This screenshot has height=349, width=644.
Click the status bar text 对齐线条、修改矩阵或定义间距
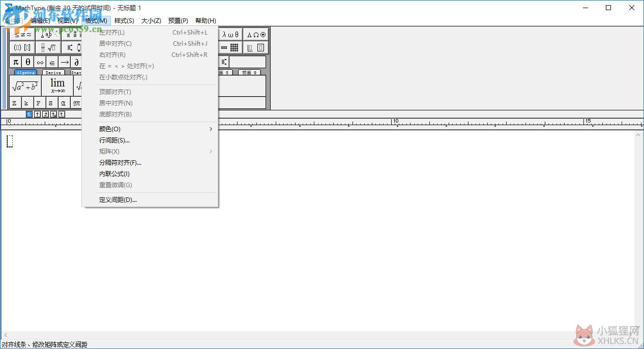click(x=44, y=344)
